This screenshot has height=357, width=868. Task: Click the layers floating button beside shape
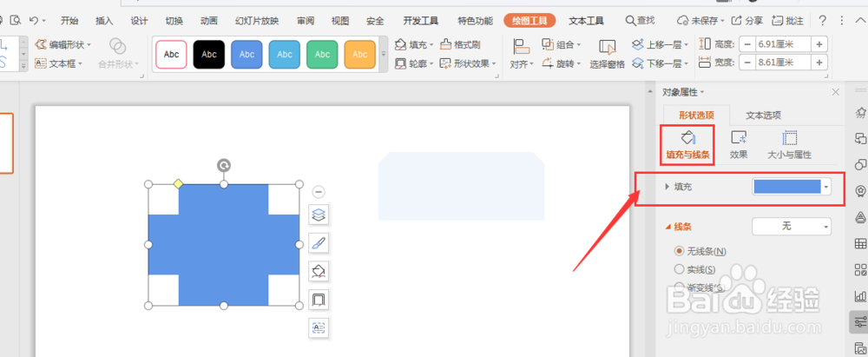tap(319, 215)
